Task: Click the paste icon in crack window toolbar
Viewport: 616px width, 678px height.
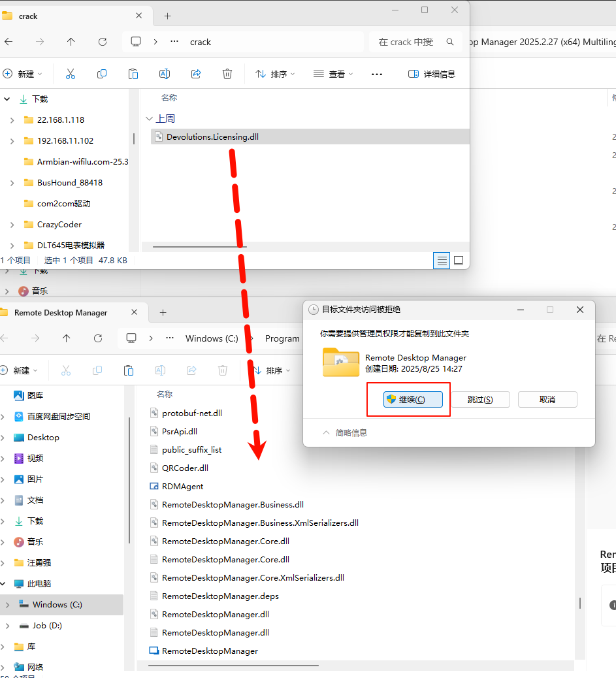Action: click(x=133, y=74)
